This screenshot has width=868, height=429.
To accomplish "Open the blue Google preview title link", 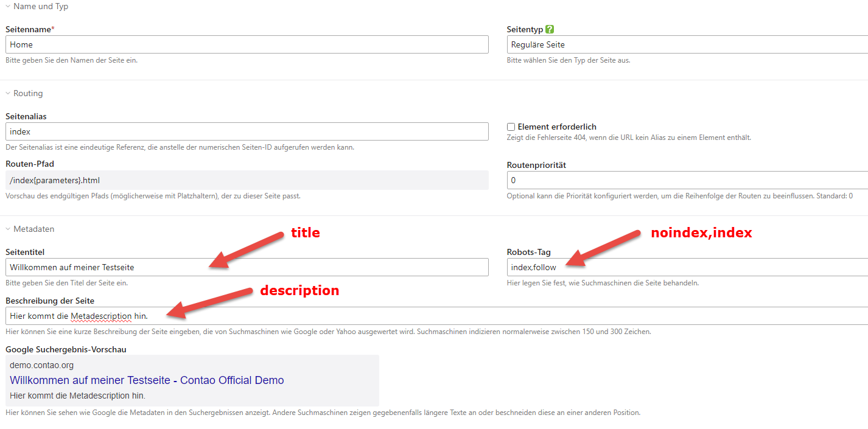I will [147, 380].
